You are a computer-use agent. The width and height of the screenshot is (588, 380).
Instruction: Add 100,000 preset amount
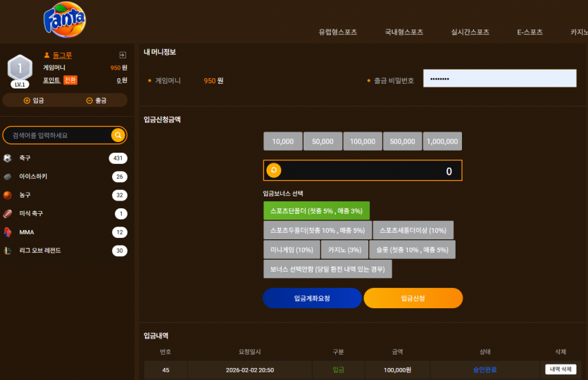[x=363, y=141]
